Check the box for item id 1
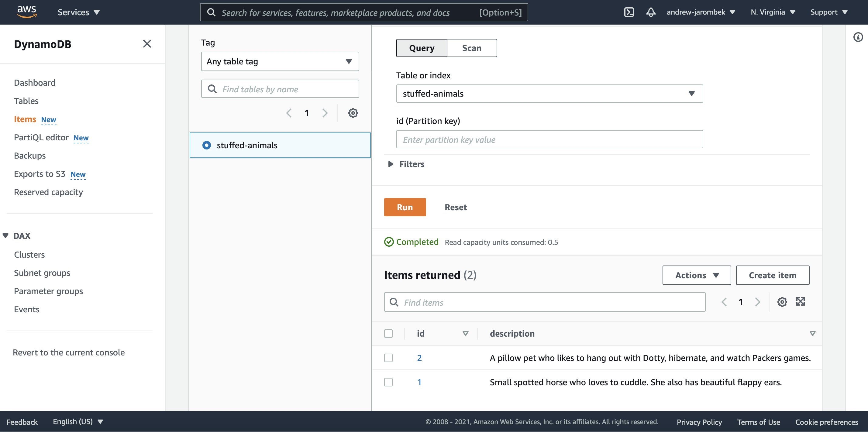The width and height of the screenshot is (868, 432). [x=388, y=382]
